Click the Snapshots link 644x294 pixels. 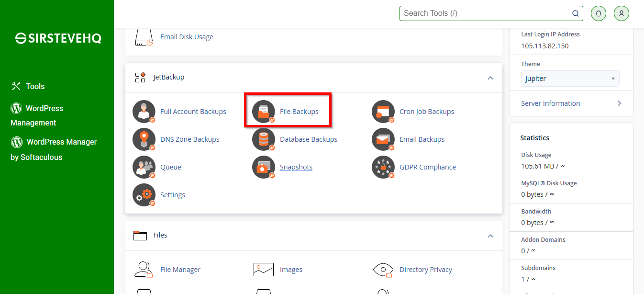296,167
